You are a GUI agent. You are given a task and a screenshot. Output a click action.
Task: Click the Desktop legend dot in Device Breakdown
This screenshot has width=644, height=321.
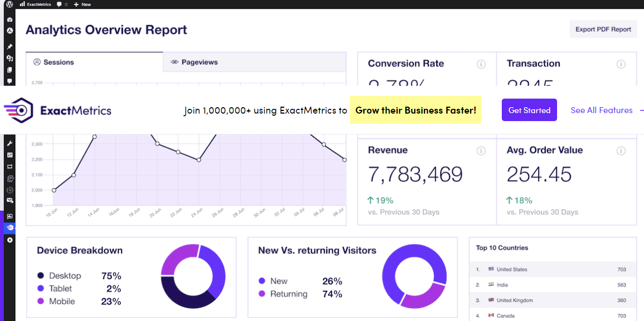click(41, 275)
